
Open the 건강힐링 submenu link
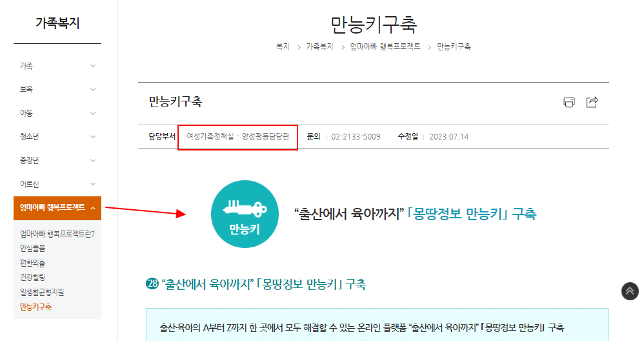pyautogui.click(x=32, y=277)
